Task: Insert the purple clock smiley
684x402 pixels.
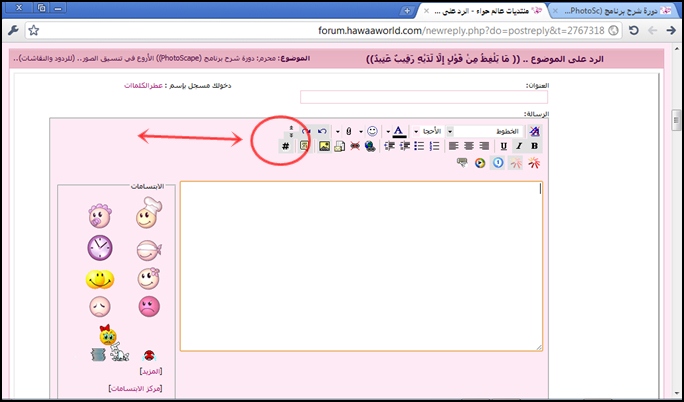Action: point(100,247)
